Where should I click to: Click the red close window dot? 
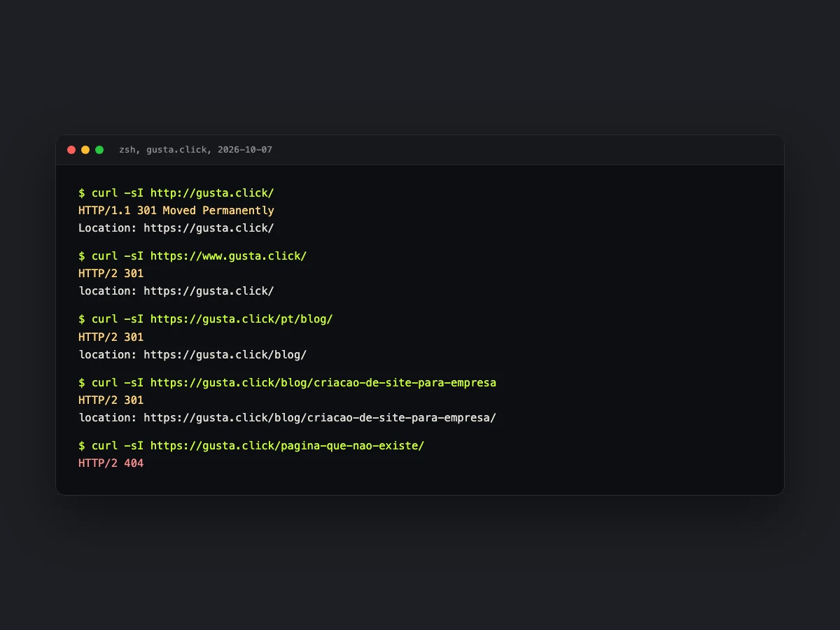71,150
